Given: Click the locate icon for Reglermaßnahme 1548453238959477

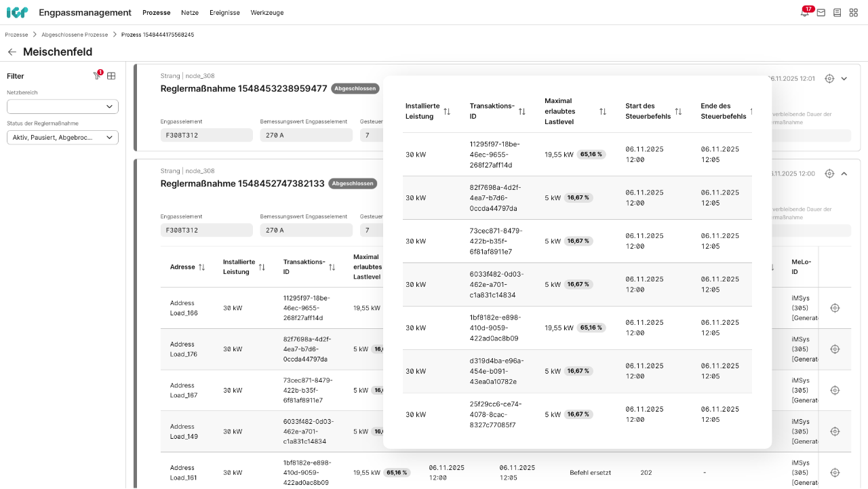Looking at the screenshot, I should [829, 79].
